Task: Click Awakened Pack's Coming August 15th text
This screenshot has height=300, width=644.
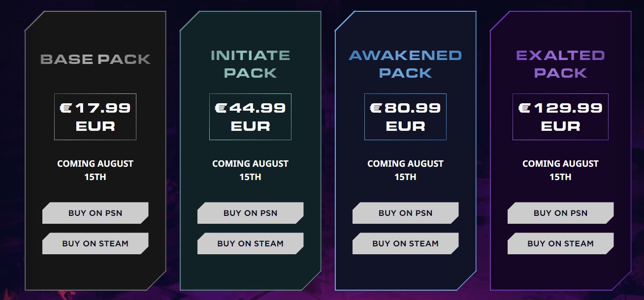Action: pos(405,170)
